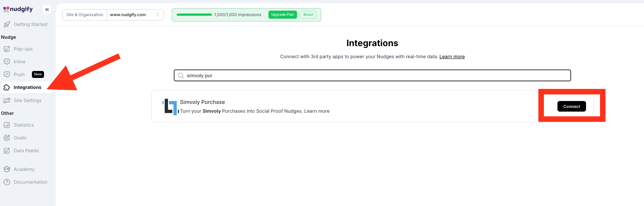Open Push notifications section
Image resolution: width=644 pixels, height=206 pixels.
click(19, 75)
